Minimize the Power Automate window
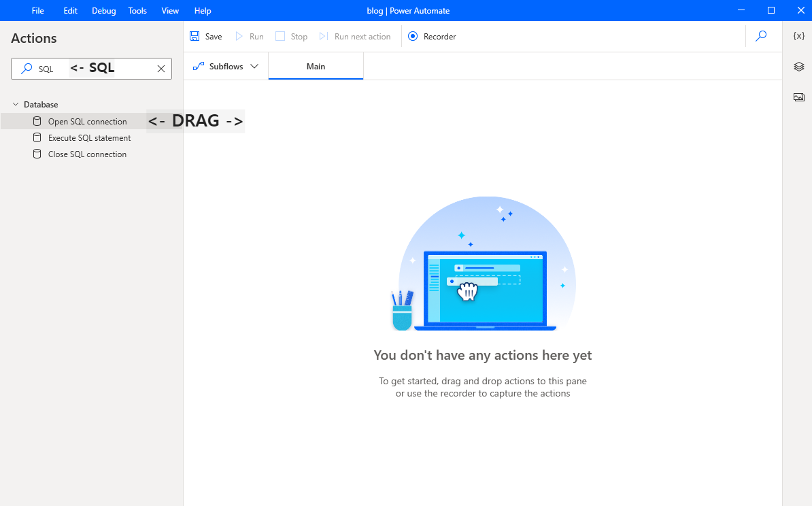Image resolution: width=812 pixels, height=506 pixels. click(741, 10)
